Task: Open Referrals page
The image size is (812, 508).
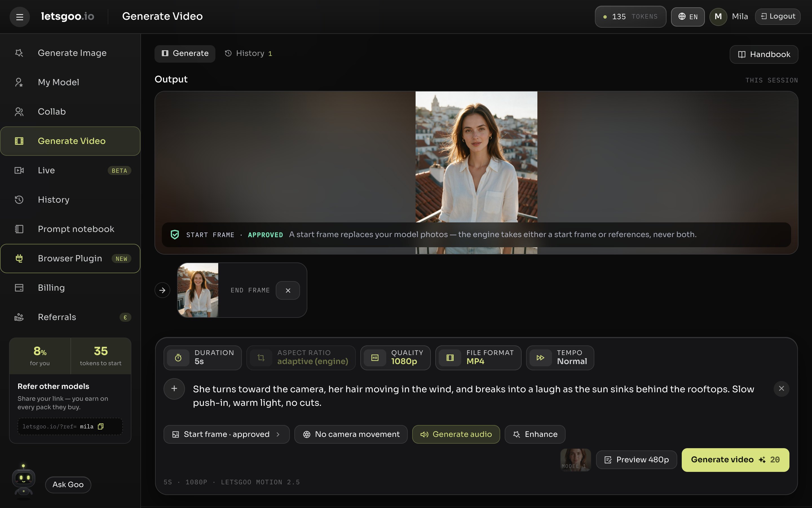Action: point(70,317)
